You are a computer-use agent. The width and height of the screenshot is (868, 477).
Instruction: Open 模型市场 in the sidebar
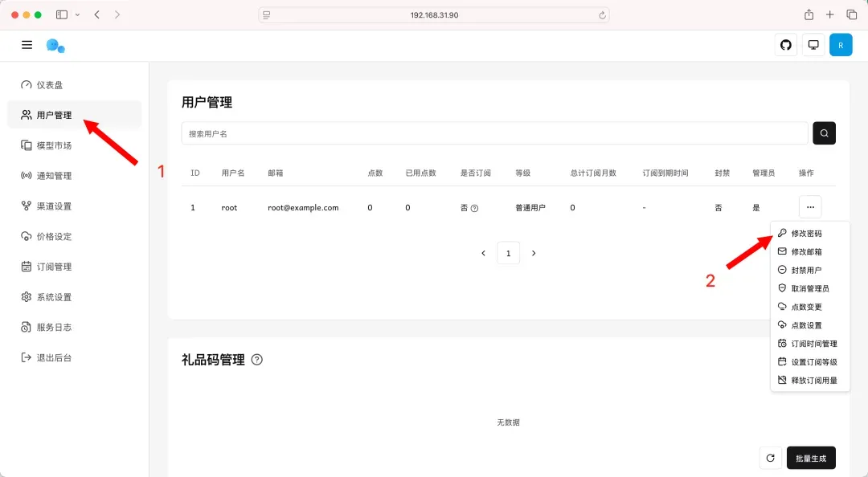[74, 145]
